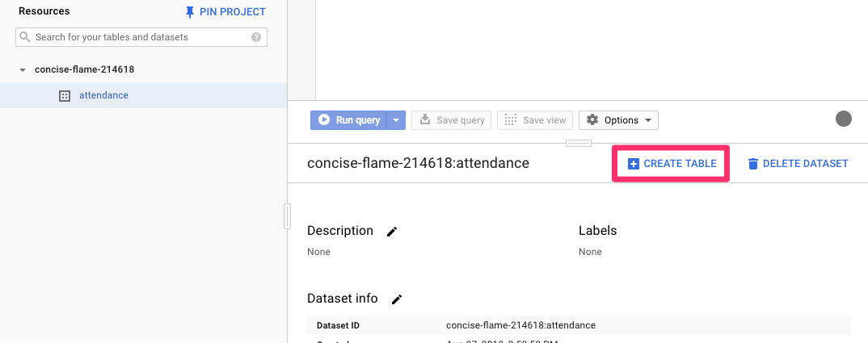Edit Dataset info with pencil icon
868x343 pixels.
click(397, 299)
